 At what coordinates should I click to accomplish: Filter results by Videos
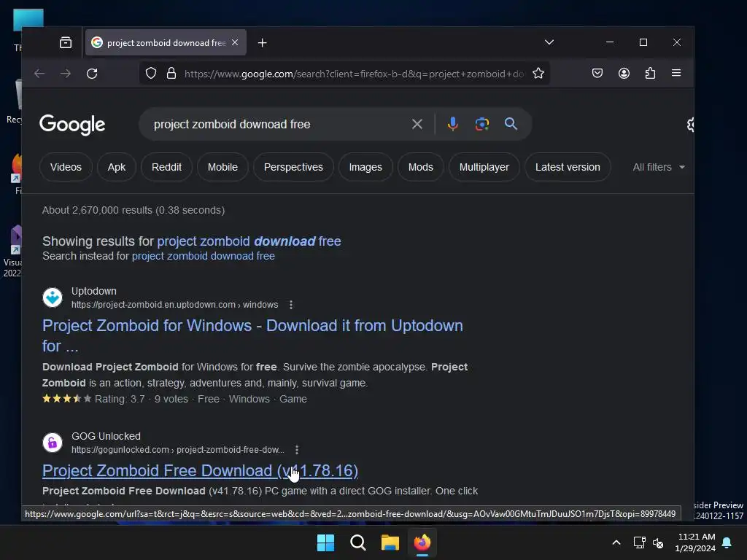click(66, 167)
